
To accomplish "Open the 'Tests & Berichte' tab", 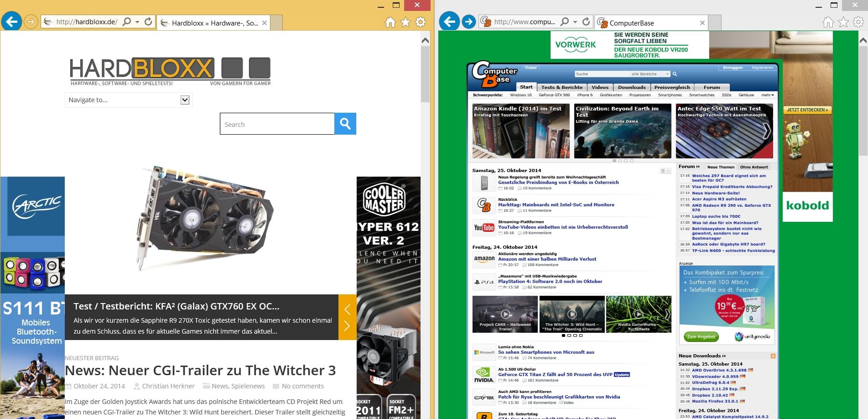I will point(562,87).
